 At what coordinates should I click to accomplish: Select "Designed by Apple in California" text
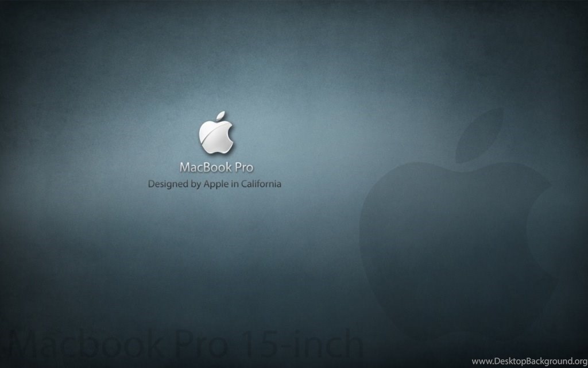pos(215,184)
